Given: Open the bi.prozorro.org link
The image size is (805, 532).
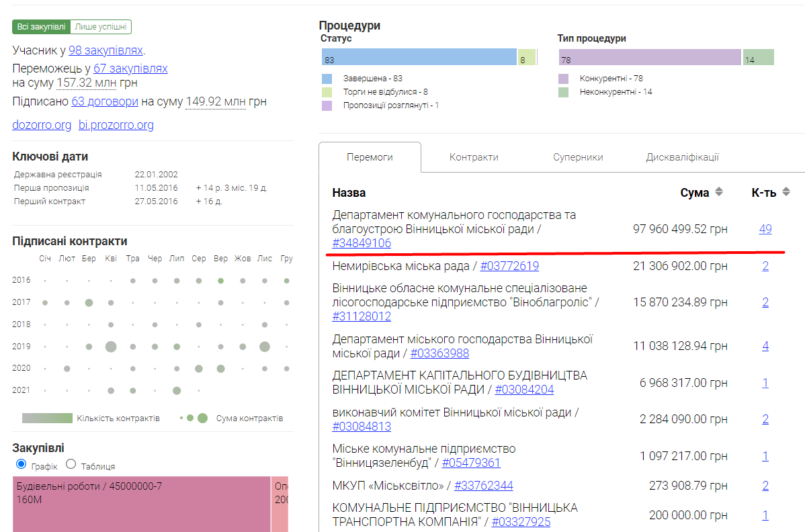Looking at the screenshot, I should 116,125.
